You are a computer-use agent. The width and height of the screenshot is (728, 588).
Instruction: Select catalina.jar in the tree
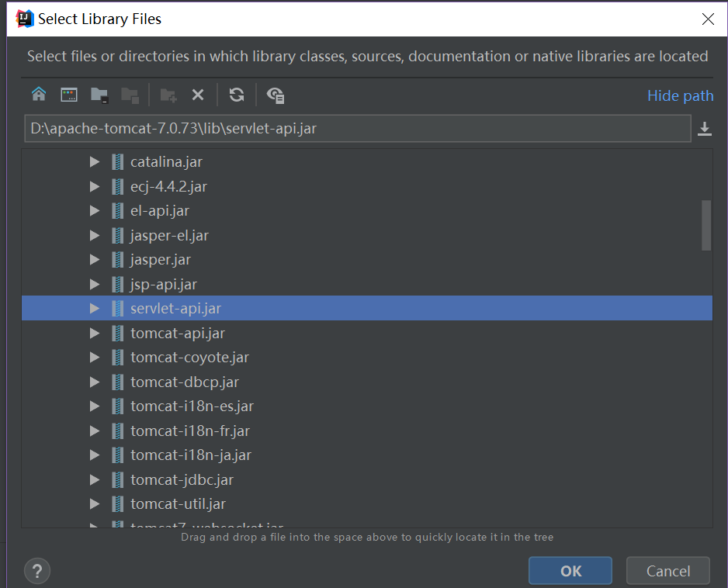[x=166, y=162]
